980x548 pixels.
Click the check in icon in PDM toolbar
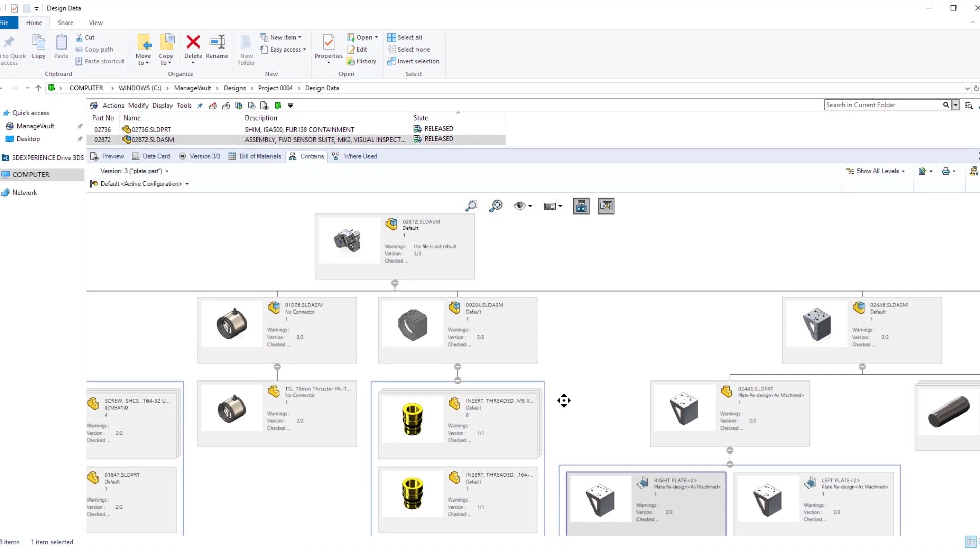pyautogui.click(x=226, y=106)
